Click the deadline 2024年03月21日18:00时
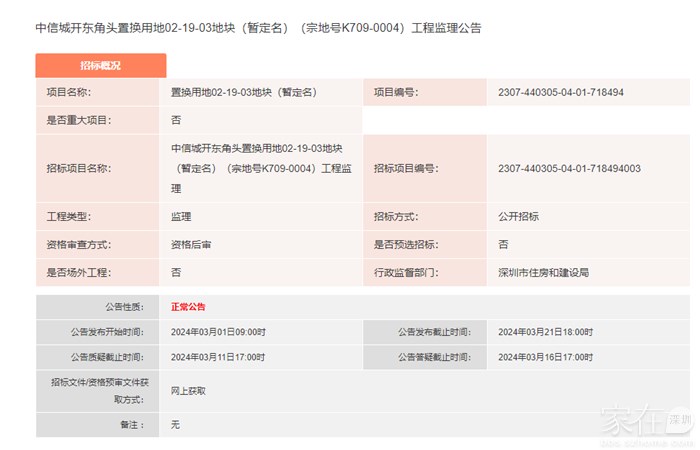This screenshot has width=700, height=450. point(545,332)
